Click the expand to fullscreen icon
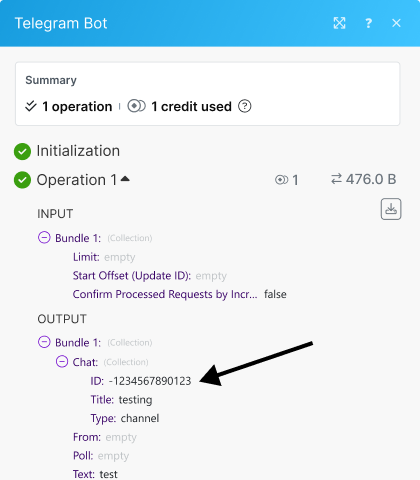The image size is (420, 480). 339,23
